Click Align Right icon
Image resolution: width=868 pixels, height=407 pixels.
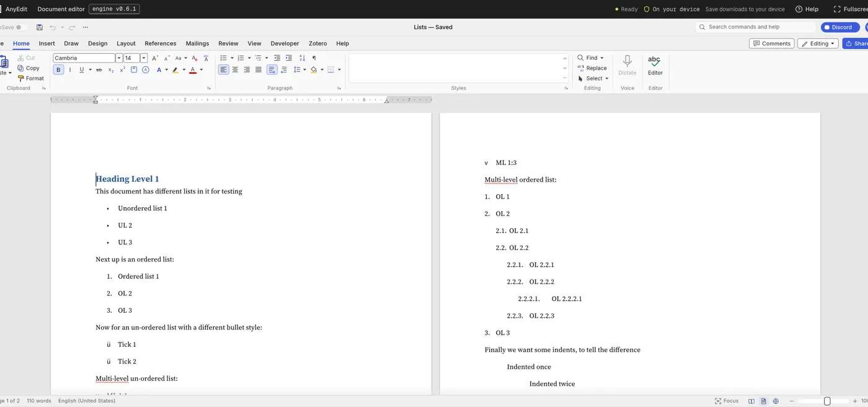247,70
